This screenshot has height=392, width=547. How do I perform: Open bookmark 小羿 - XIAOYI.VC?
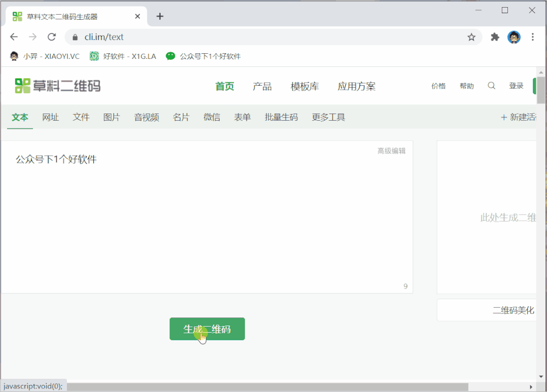click(x=45, y=56)
